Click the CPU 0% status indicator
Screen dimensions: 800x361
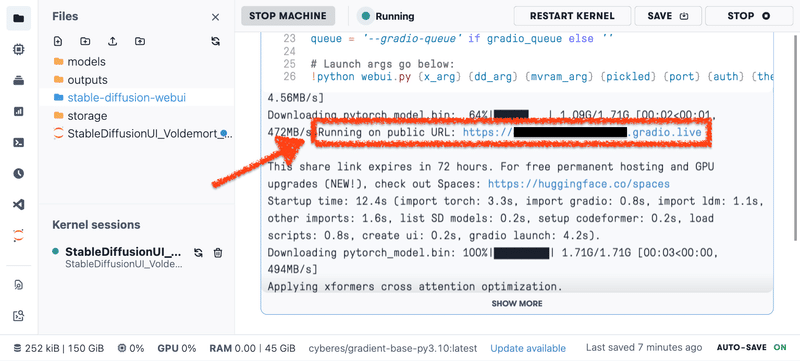tap(131, 348)
